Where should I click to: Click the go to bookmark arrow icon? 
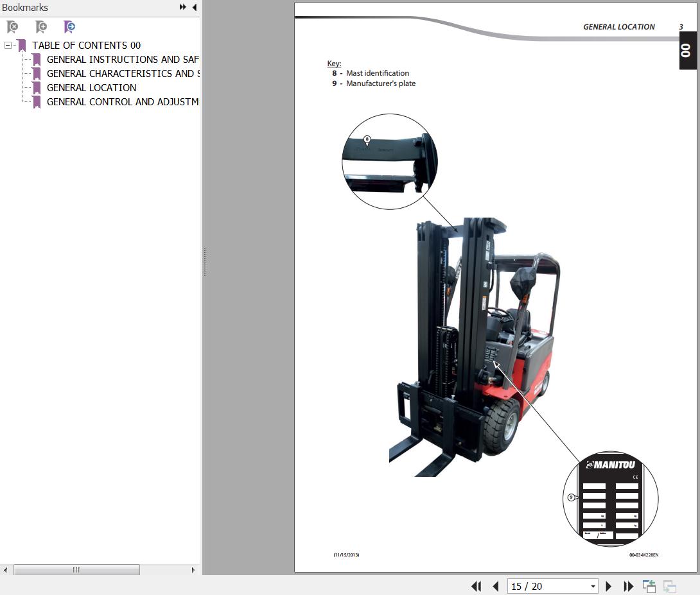coord(69,27)
